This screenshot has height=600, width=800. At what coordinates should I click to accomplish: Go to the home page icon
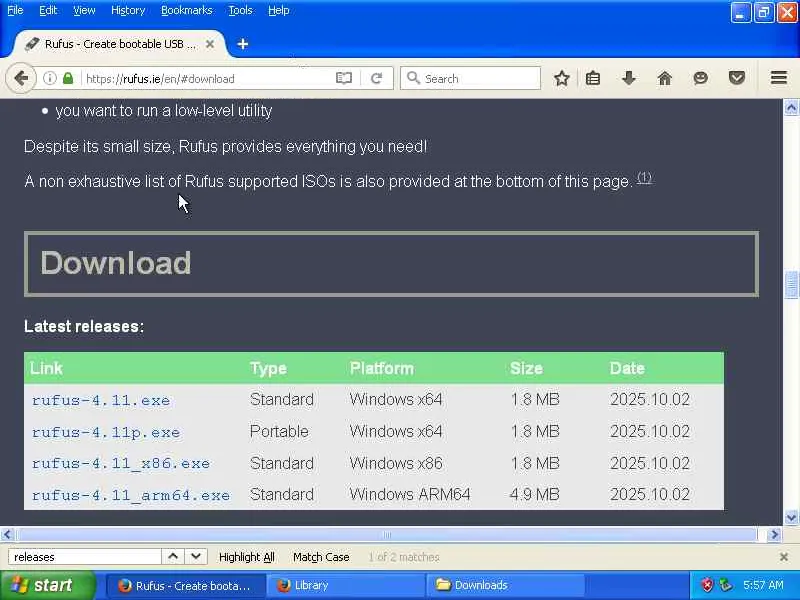[x=664, y=79]
